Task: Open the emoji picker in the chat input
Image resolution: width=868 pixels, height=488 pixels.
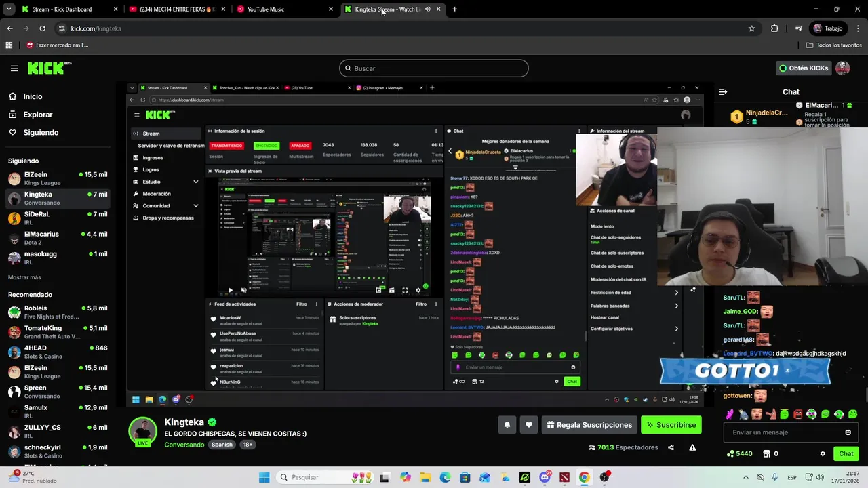Action: pyautogui.click(x=848, y=432)
